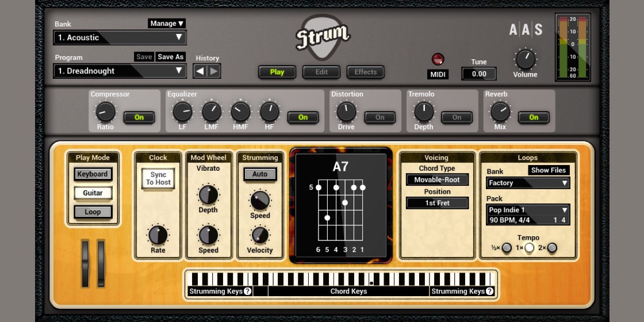Select the half-time tempo radio button

(507, 248)
